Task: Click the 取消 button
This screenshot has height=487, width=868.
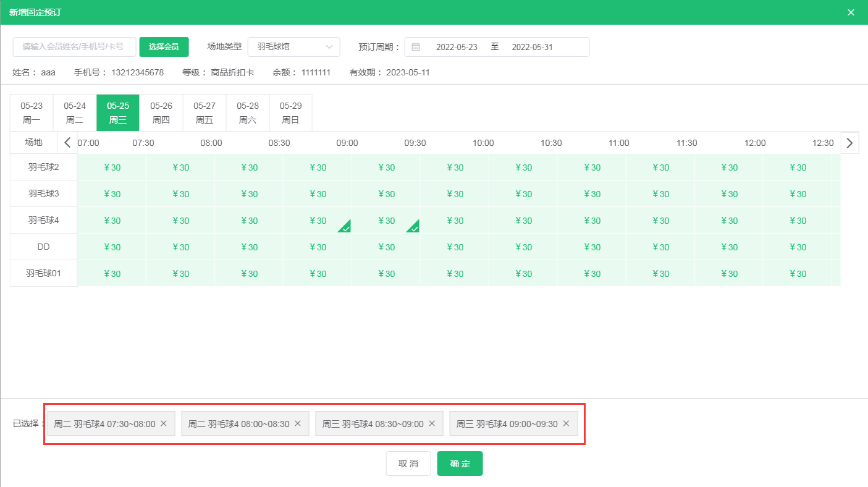Action: point(408,464)
